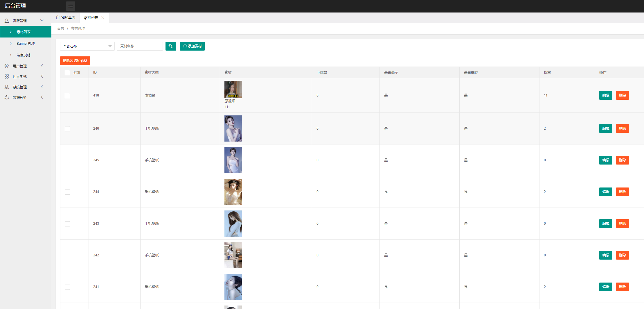Open the thumbnail for row 246
Image resolution: width=644 pixels, height=309 pixels.
tap(233, 128)
